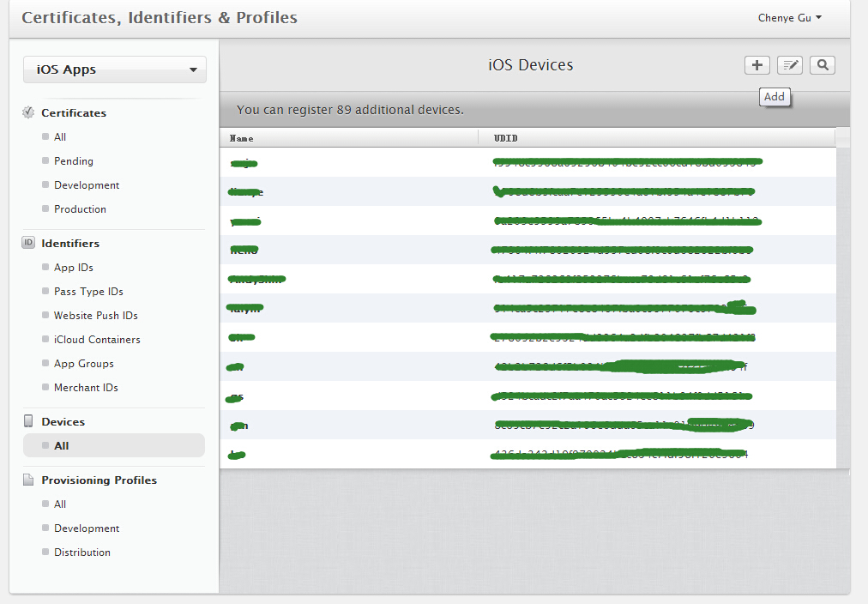This screenshot has height=604, width=868.
Task: Open Pass Type IDs
Action: click(x=88, y=291)
